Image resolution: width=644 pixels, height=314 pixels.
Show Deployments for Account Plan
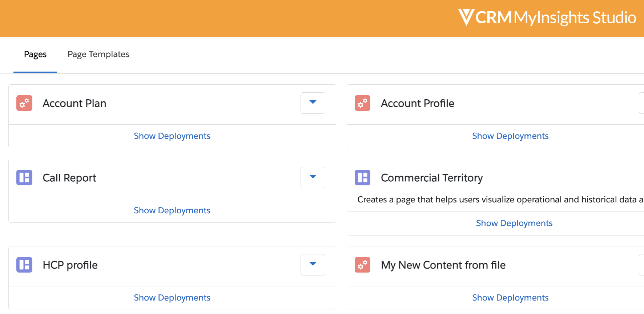172,136
